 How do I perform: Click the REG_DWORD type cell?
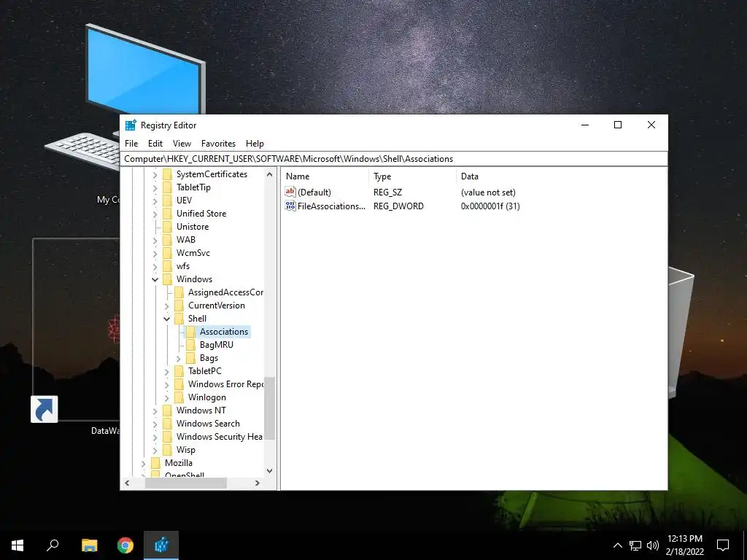[x=398, y=206]
